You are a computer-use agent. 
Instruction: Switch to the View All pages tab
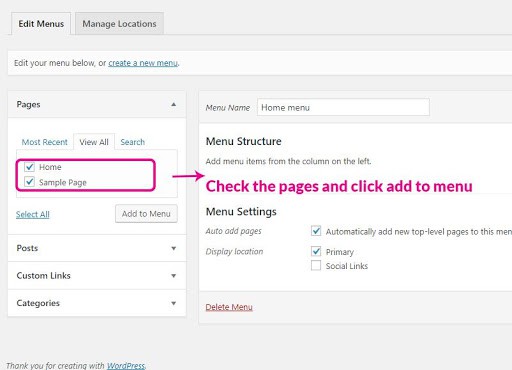[x=94, y=142]
